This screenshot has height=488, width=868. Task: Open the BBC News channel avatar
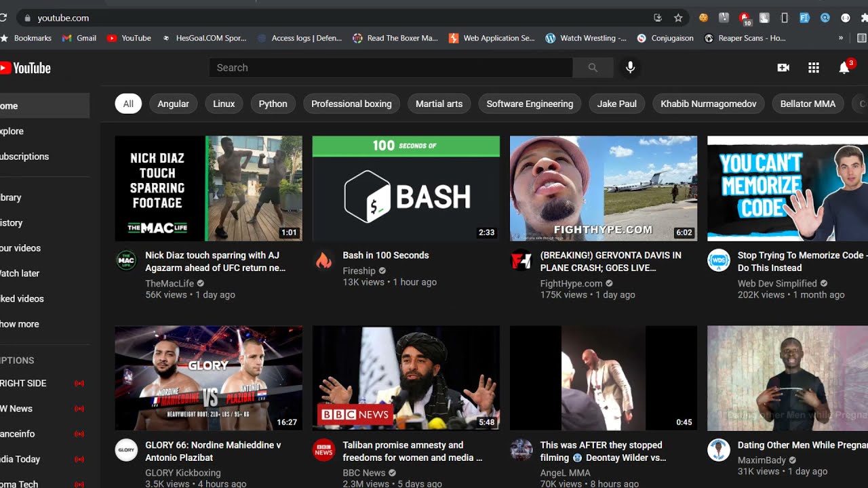point(323,450)
